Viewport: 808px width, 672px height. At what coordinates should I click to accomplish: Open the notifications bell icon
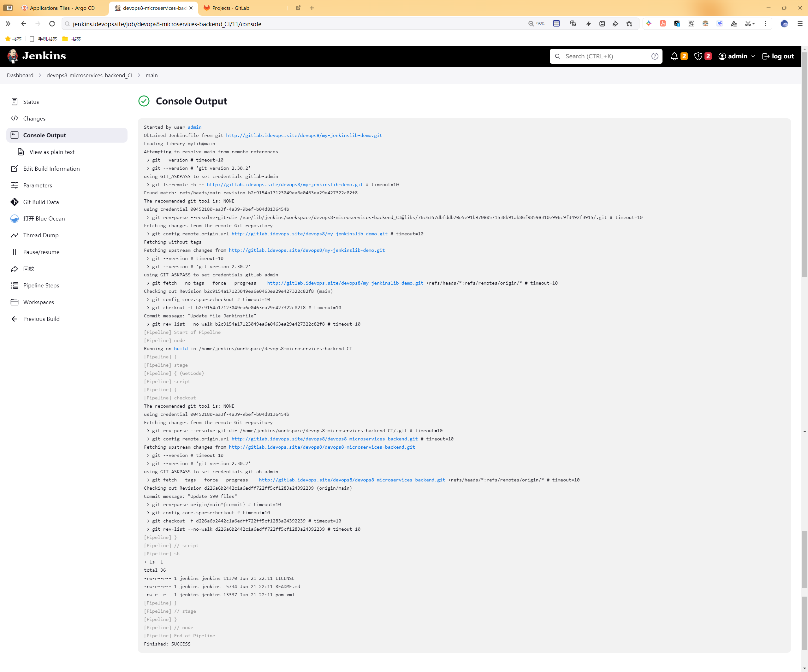click(674, 56)
